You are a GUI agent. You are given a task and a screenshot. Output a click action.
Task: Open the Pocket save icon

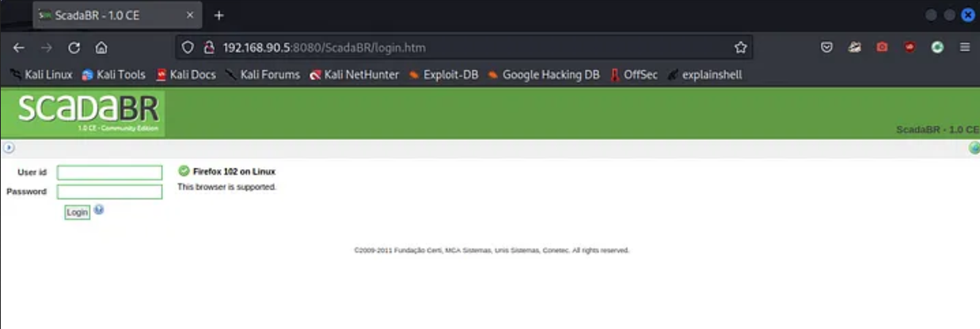click(826, 47)
